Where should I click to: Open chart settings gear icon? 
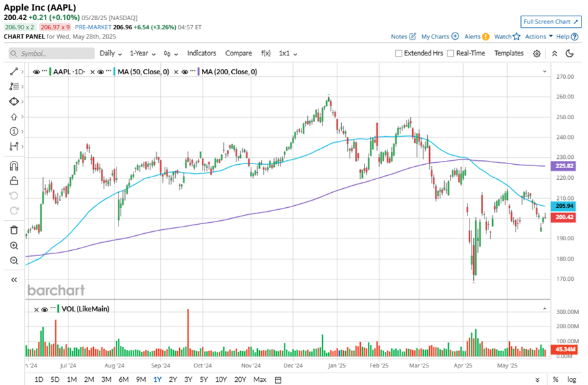coord(537,53)
